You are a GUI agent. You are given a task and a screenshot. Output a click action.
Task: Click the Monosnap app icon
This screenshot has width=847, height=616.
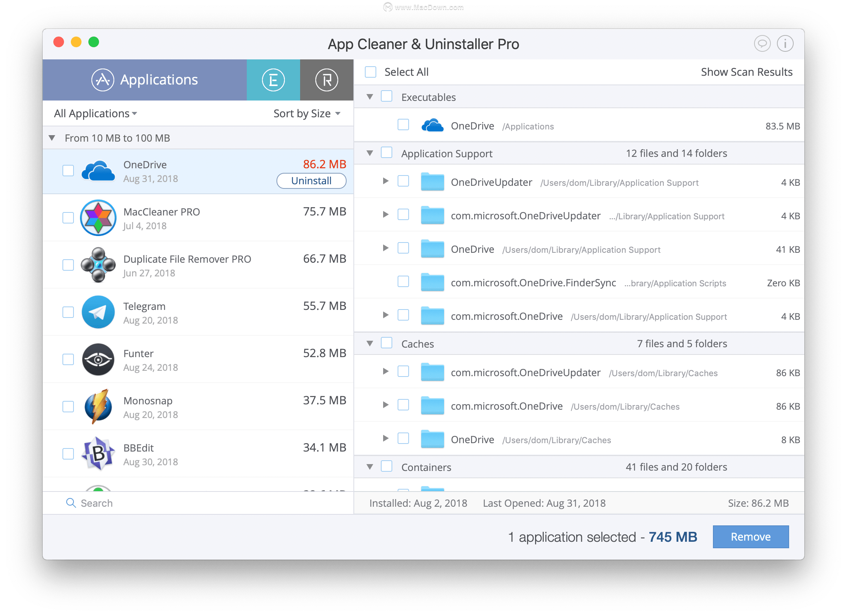(98, 407)
